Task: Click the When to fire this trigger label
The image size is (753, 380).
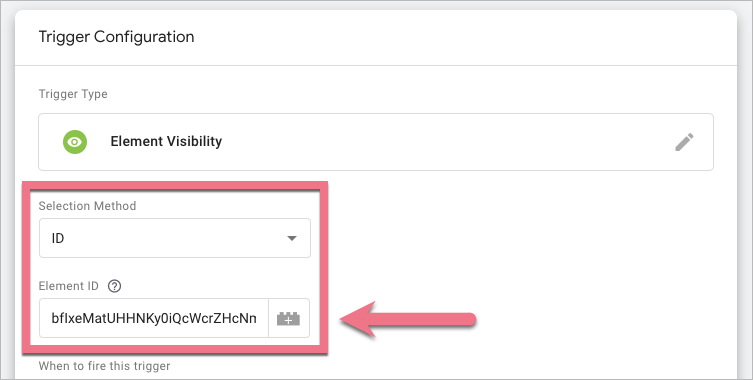Action: (x=104, y=366)
